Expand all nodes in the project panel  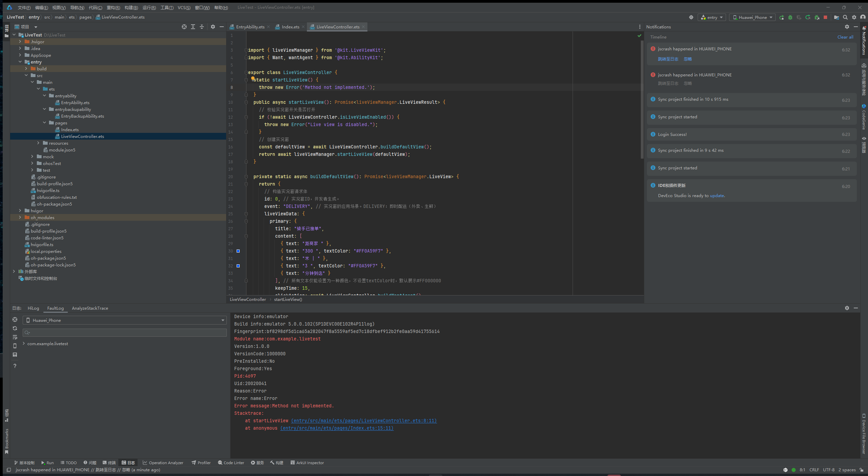[193, 27]
